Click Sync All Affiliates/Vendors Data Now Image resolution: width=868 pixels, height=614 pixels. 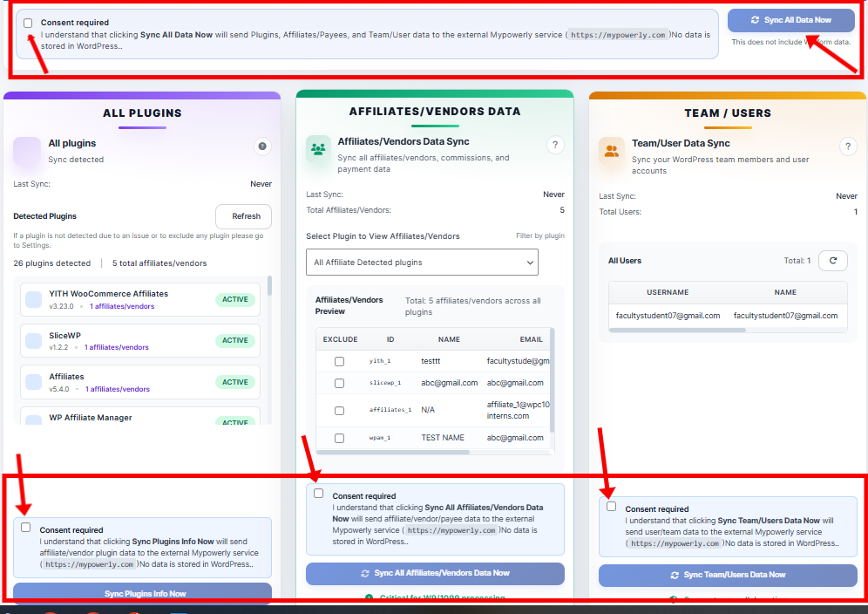point(434,574)
